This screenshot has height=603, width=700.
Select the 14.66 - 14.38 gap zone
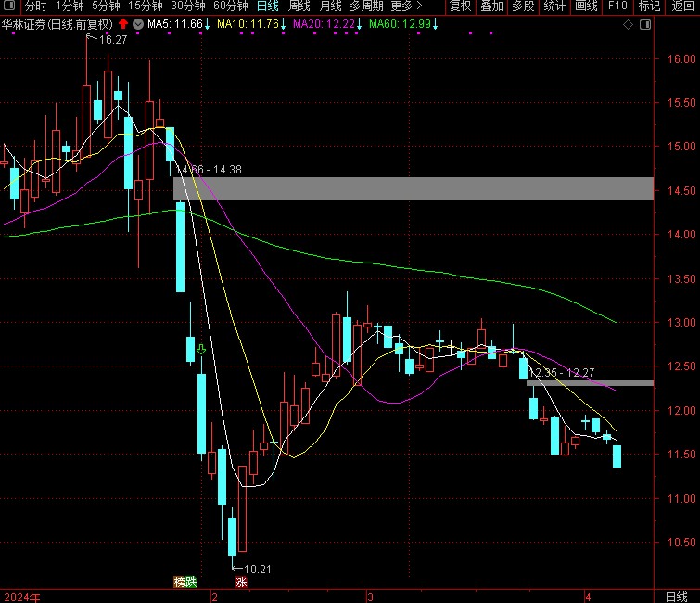pos(414,188)
